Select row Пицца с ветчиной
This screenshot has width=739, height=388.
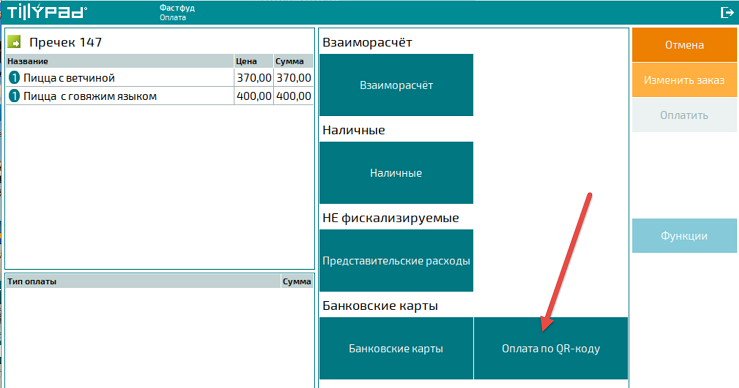pos(160,77)
